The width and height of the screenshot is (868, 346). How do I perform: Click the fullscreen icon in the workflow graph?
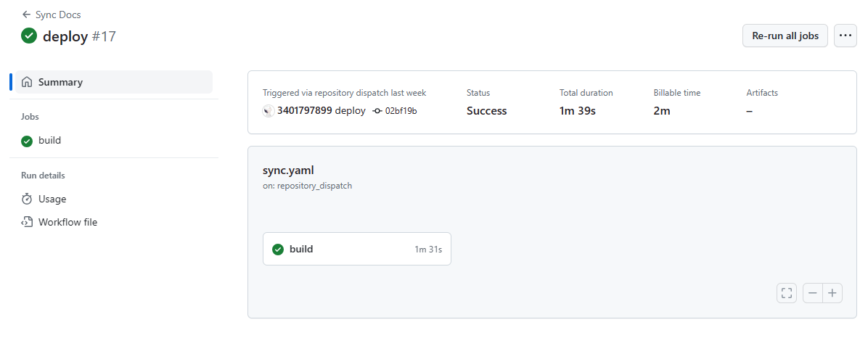coord(786,293)
